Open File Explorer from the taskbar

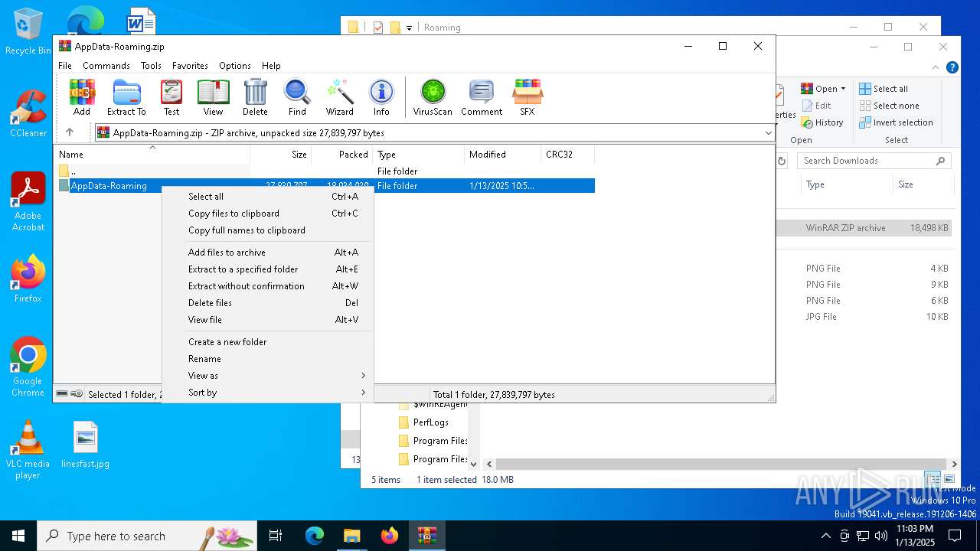(352, 536)
